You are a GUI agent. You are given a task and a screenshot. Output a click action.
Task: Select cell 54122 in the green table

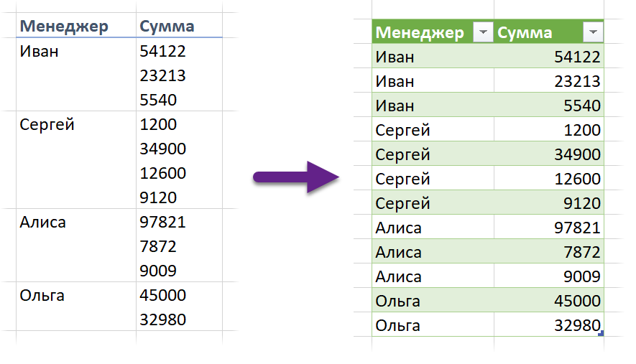tap(577, 57)
